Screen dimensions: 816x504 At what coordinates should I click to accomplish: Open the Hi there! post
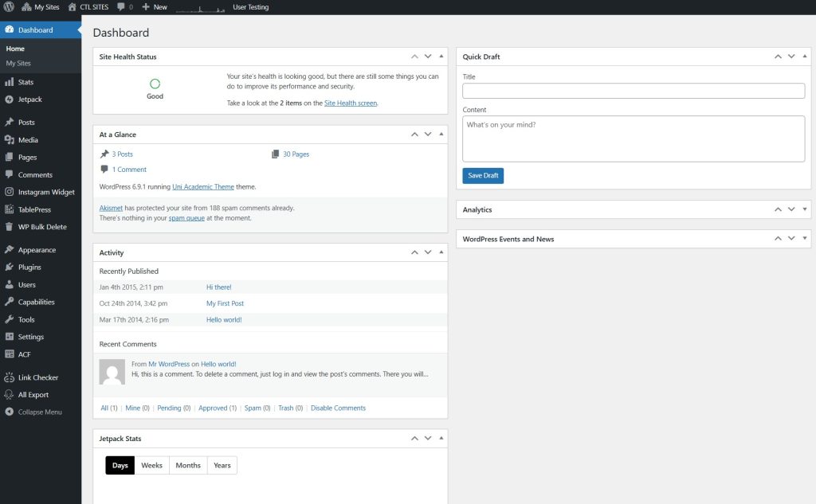(x=218, y=287)
